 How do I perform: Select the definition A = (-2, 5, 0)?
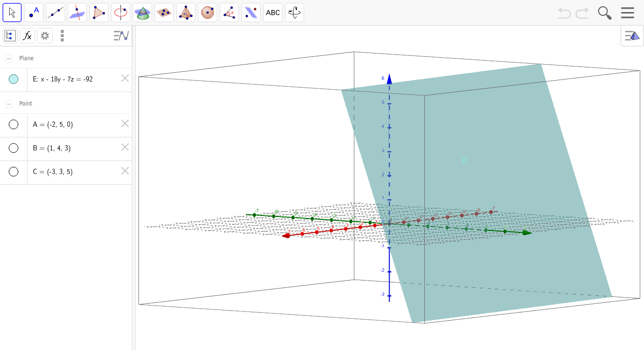click(53, 124)
